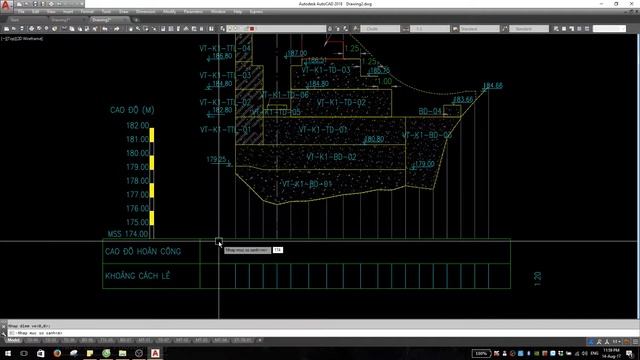Open the Properties palette icon
Screen dimensions: 640x360
(x=163, y=29)
